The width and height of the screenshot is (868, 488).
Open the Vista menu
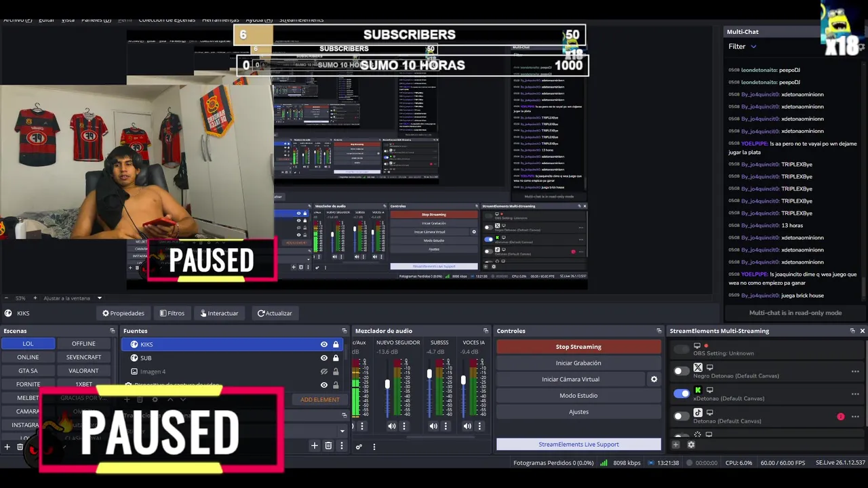[68, 20]
